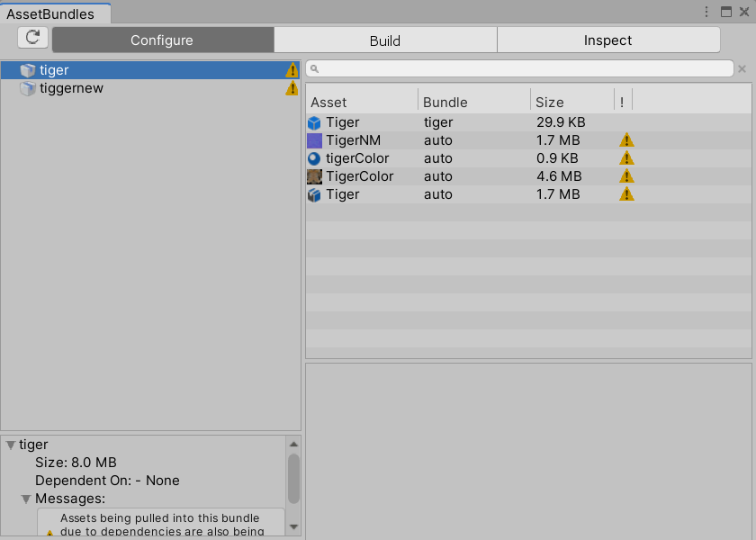Click the warning icon on the 1.7 MB Tiger row
Image resolution: width=756 pixels, height=540 pixels.
coord(625,193)
